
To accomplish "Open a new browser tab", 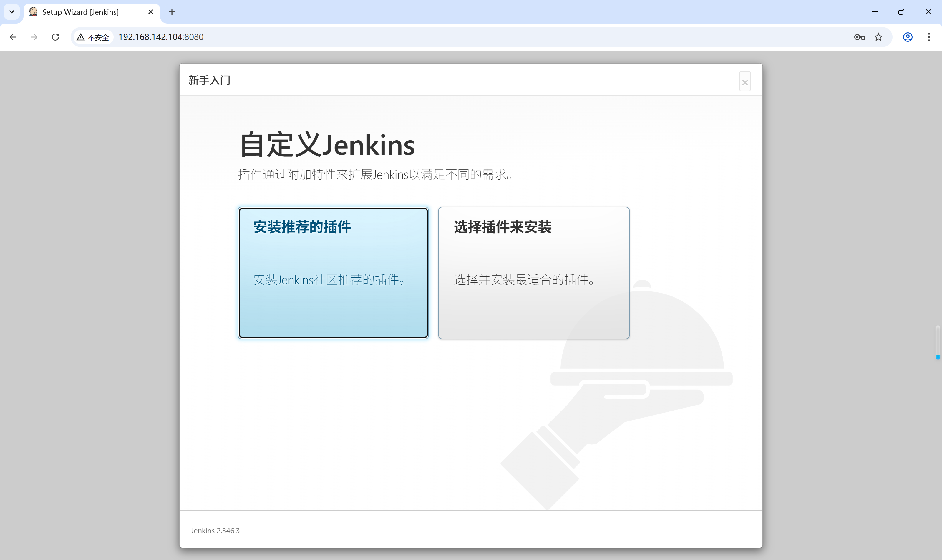I will click(x=172, y=12).
